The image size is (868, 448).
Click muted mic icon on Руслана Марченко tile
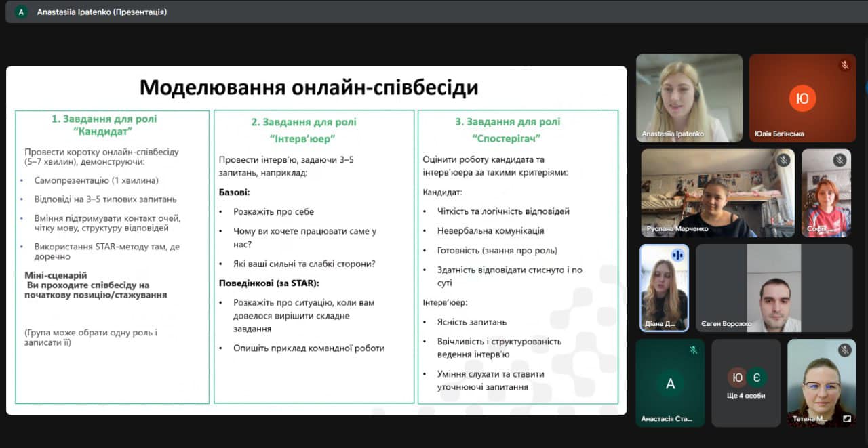783,160
